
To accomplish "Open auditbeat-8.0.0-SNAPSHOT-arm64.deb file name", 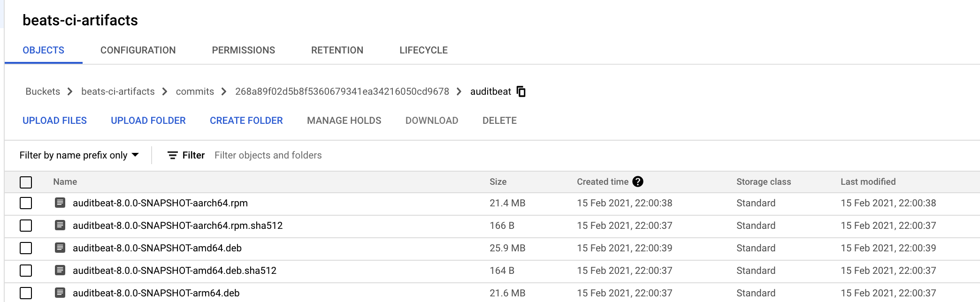I will pyautogui.click(x=156, y=293).
